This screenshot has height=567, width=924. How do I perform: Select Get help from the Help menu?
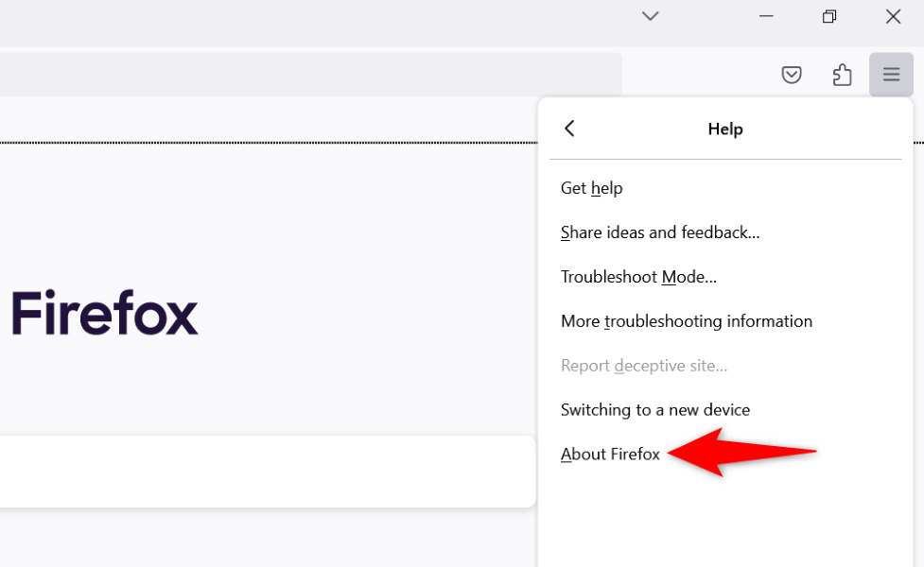(x=591, y=188)
